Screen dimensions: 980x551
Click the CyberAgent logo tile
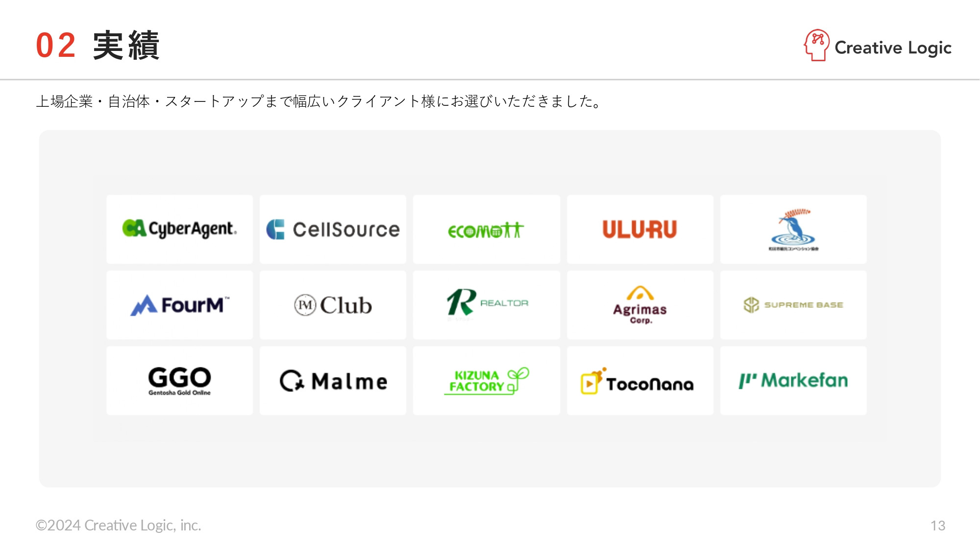(x=179, y=229)
